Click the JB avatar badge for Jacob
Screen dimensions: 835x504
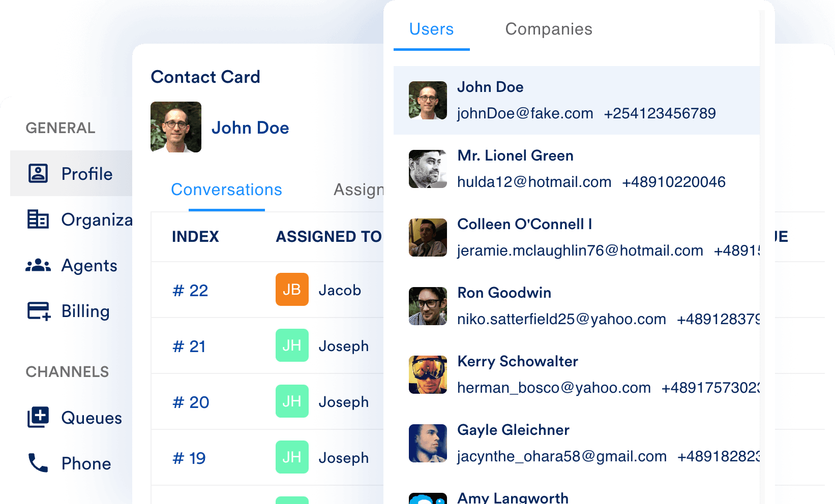292,290
